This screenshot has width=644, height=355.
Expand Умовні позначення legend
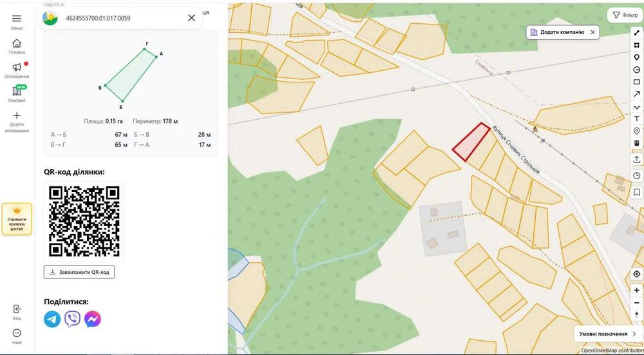[607, 334]
